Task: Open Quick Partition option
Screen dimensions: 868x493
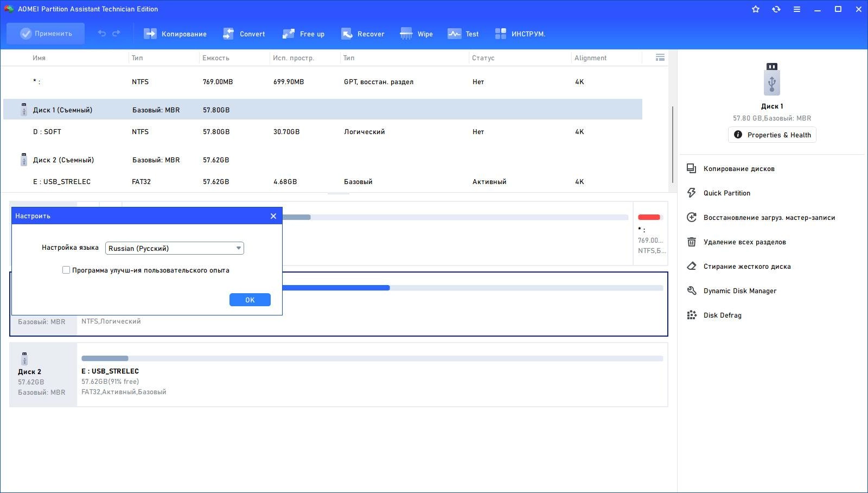Action: pos(727,193)
